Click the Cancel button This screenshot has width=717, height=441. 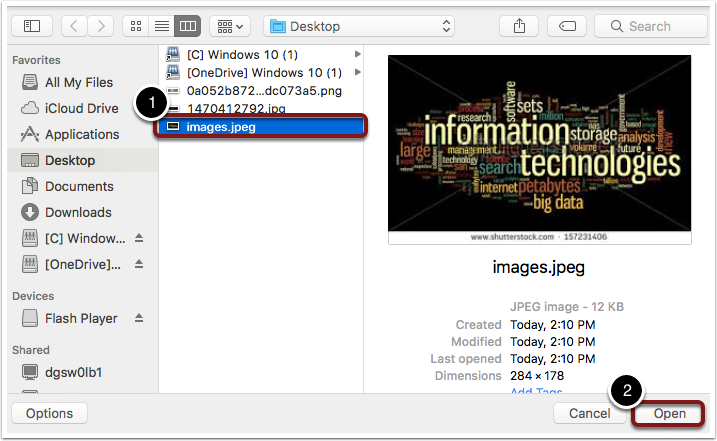[589, 413]
